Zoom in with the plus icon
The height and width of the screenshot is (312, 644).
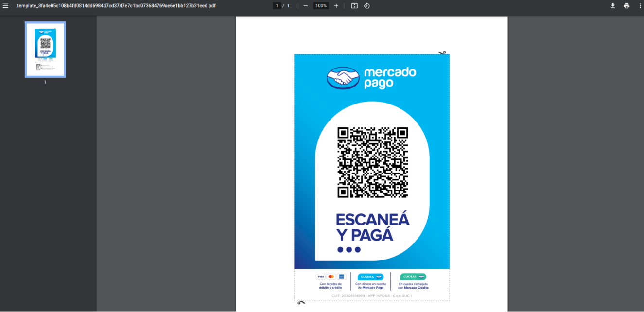pos(336,6)
